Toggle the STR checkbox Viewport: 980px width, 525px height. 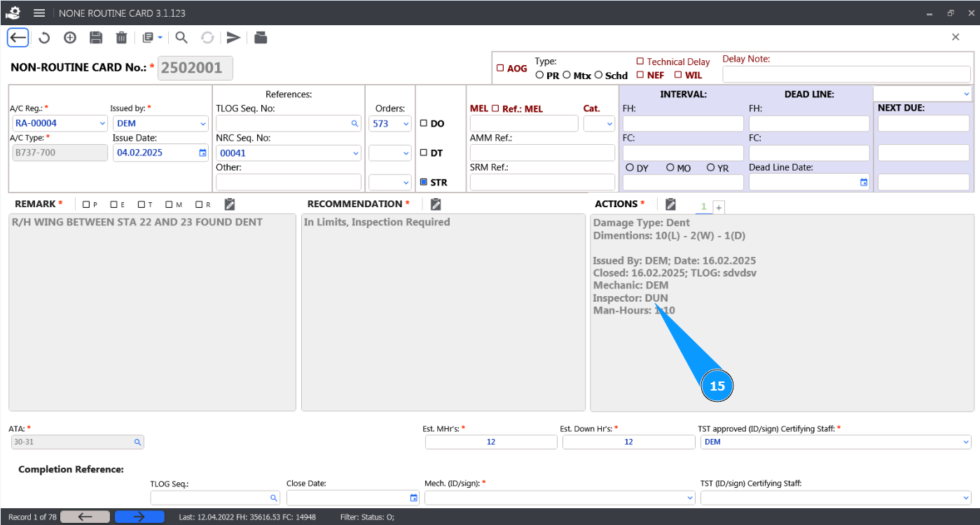pos(424,183)
